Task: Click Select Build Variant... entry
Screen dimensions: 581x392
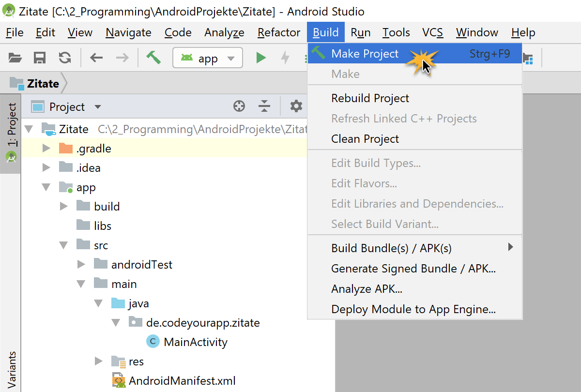Action: click(x=415, y=224)
